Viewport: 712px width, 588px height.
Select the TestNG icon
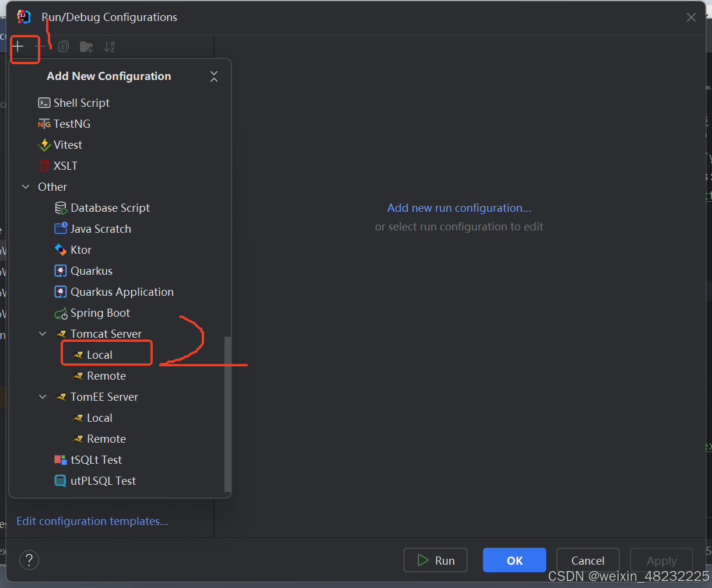(x=44, y=124)
